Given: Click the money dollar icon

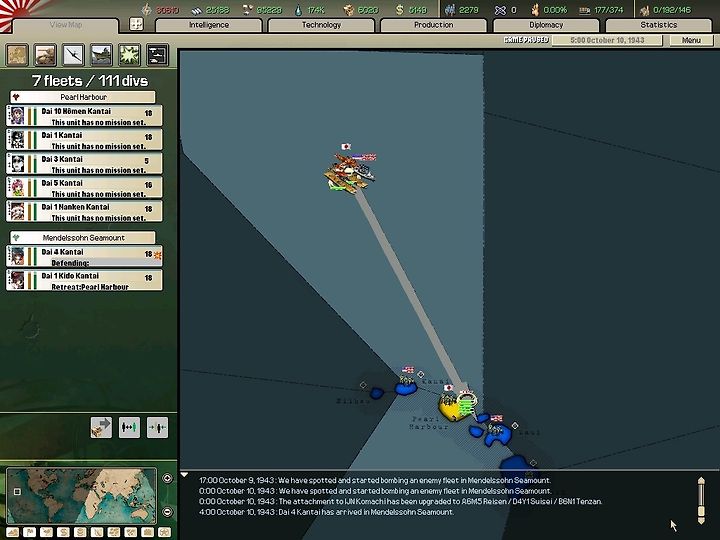Looking at the screenshot, I should coord(399,10).
